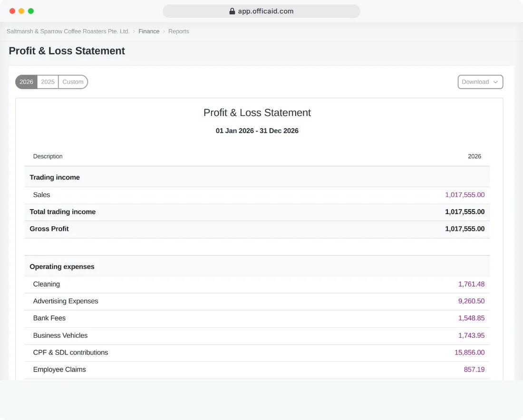Screen dimensions: 523x420
Task: Click the lock icon in the address bar
Action: 232,11
